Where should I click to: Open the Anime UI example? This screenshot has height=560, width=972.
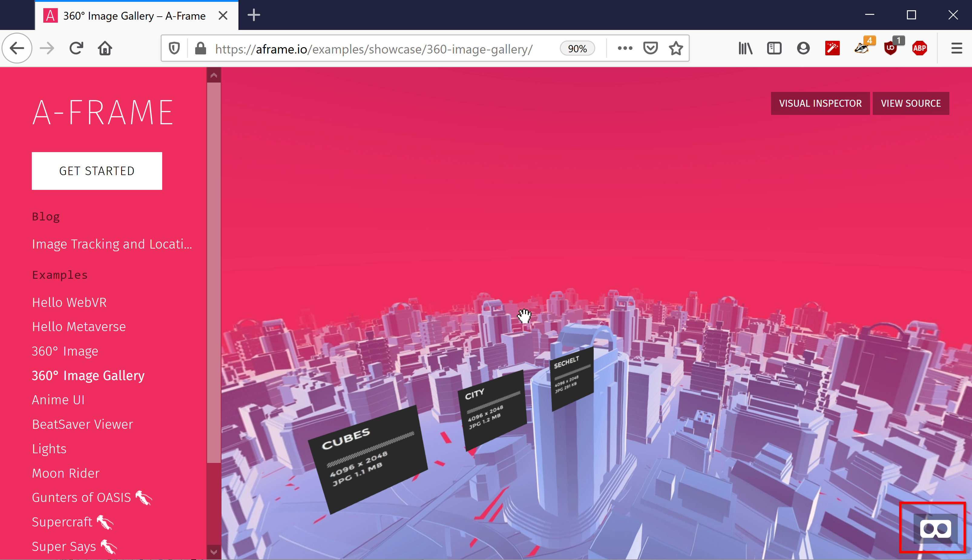(x=58, y=400)
